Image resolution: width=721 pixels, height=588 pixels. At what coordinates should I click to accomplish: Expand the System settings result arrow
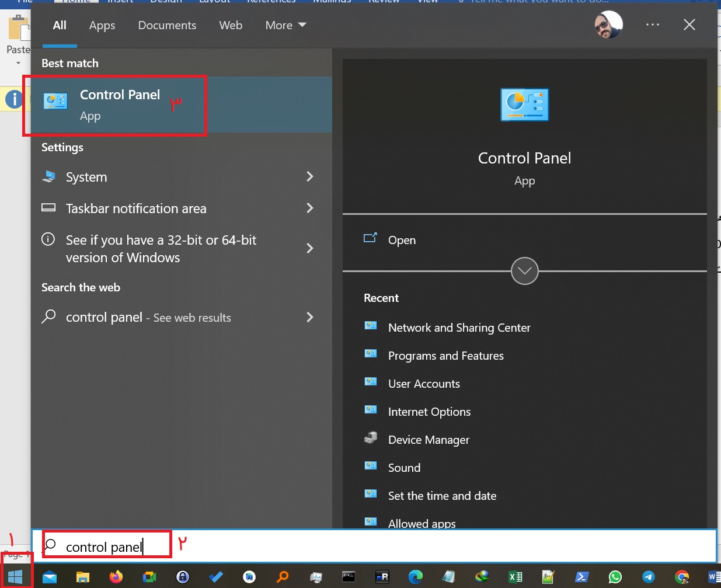[x=310, y=176]
